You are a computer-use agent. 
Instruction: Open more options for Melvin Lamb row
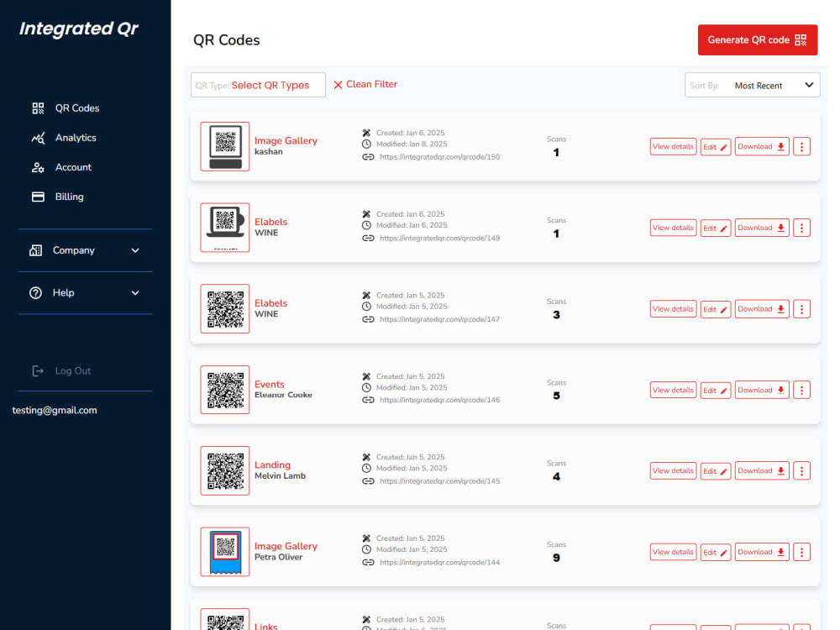click(801, 471)
